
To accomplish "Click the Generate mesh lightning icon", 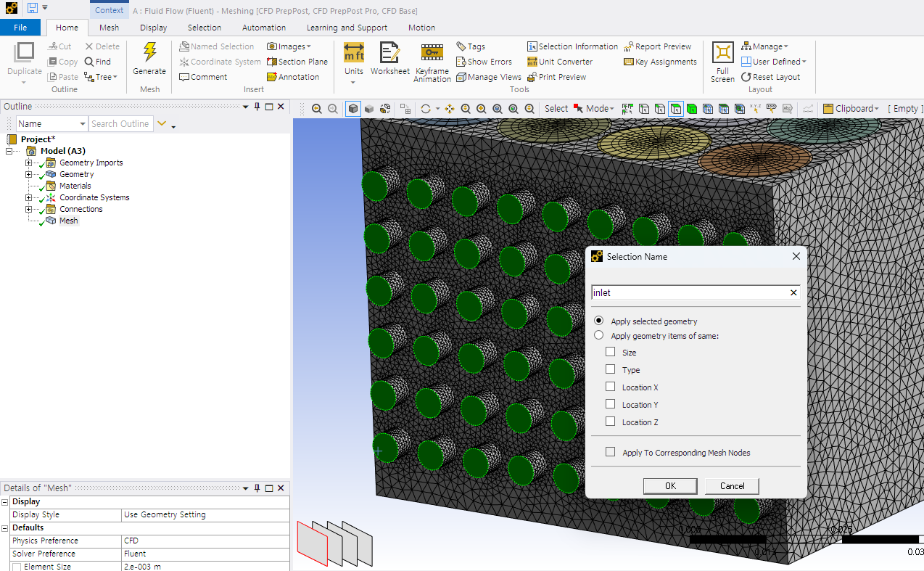I will point(149,53).
